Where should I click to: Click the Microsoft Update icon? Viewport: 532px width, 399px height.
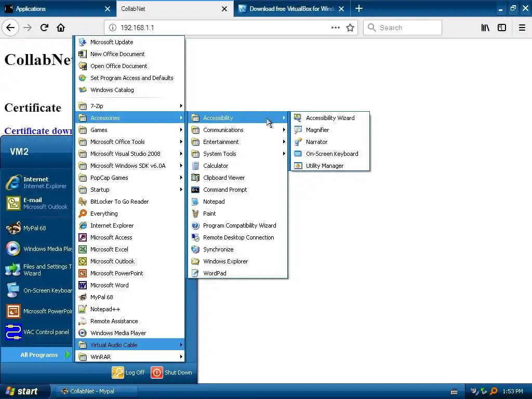(83, 42)
